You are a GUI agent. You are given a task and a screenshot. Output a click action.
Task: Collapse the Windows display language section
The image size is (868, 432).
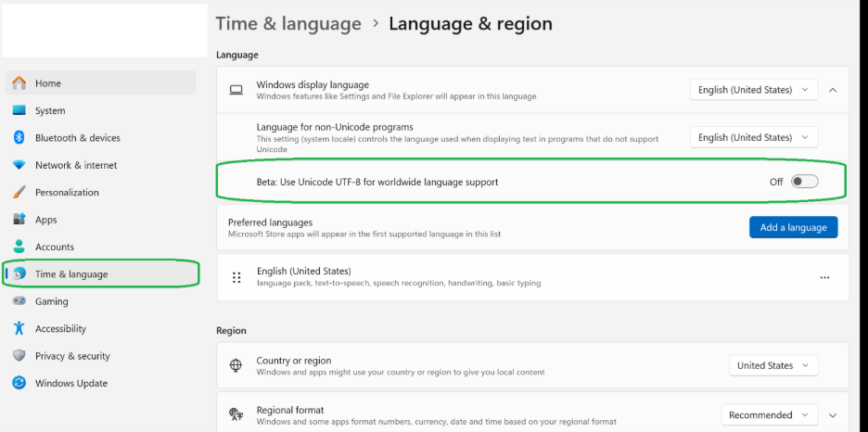[x=833, y=90]
